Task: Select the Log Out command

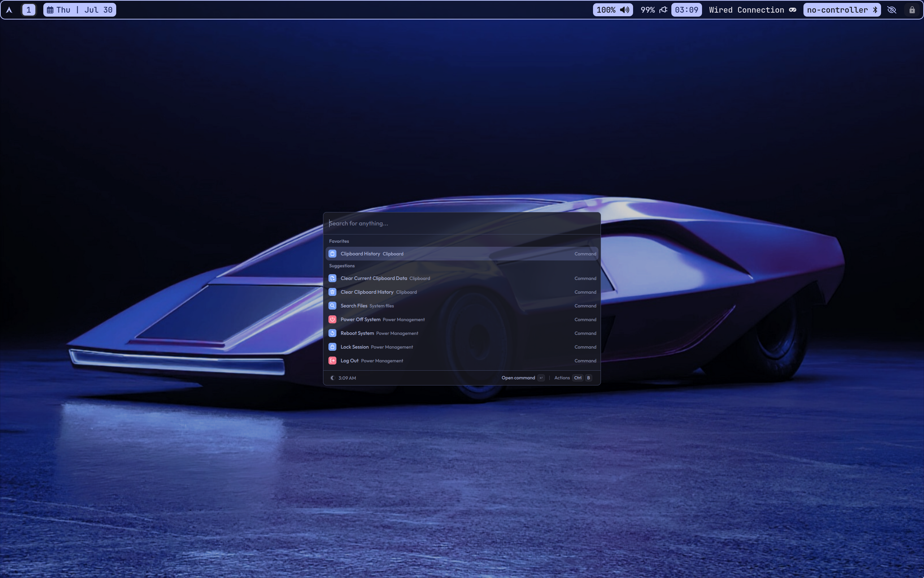Action: click(x=462, y=361)
